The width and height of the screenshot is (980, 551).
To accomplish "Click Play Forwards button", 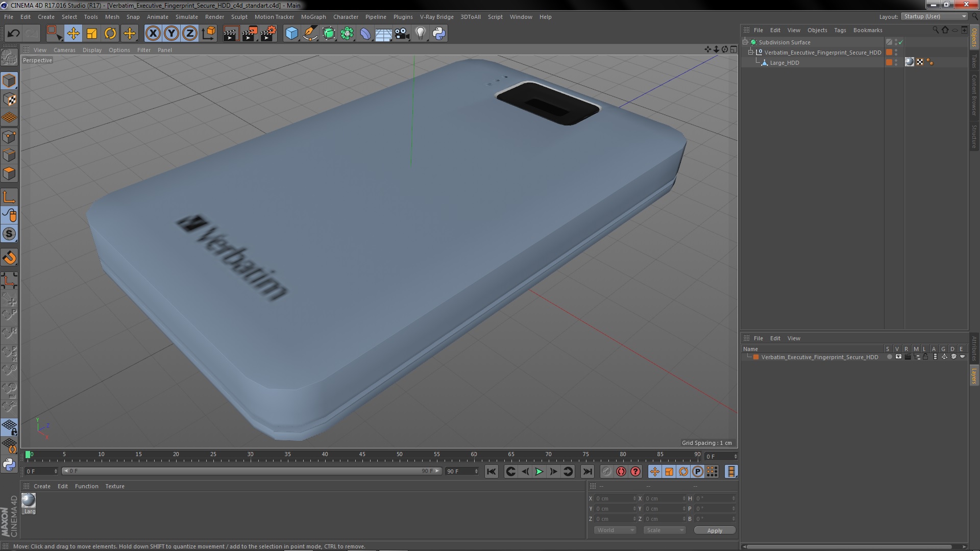I will pyautogui.click(x=539, y=471).
